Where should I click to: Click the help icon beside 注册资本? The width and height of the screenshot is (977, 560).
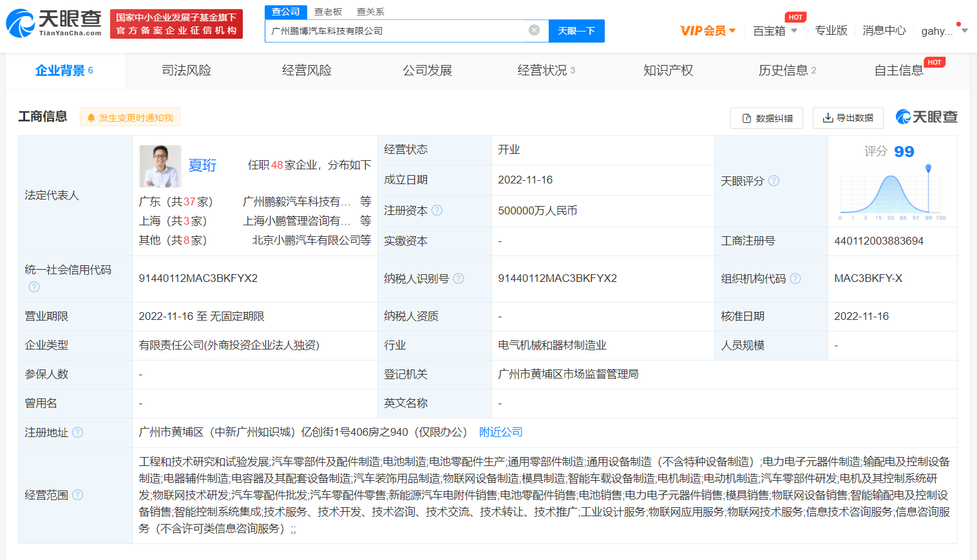pos(437,210)
